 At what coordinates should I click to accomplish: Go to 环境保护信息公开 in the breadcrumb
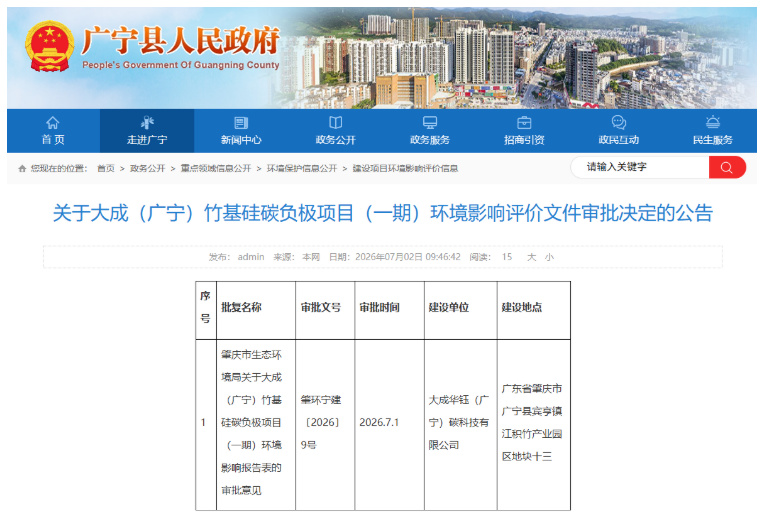pyautogui.click(x=302, y=169)
